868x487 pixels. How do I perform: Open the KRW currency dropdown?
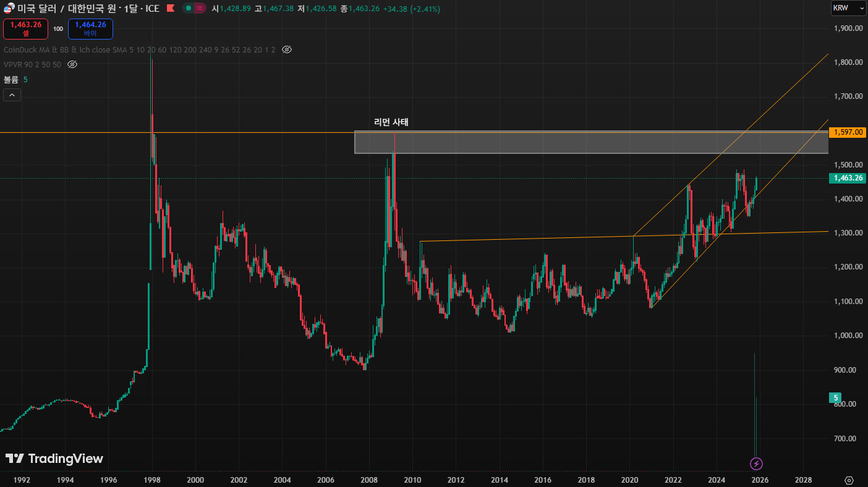(x=848, y=8)
